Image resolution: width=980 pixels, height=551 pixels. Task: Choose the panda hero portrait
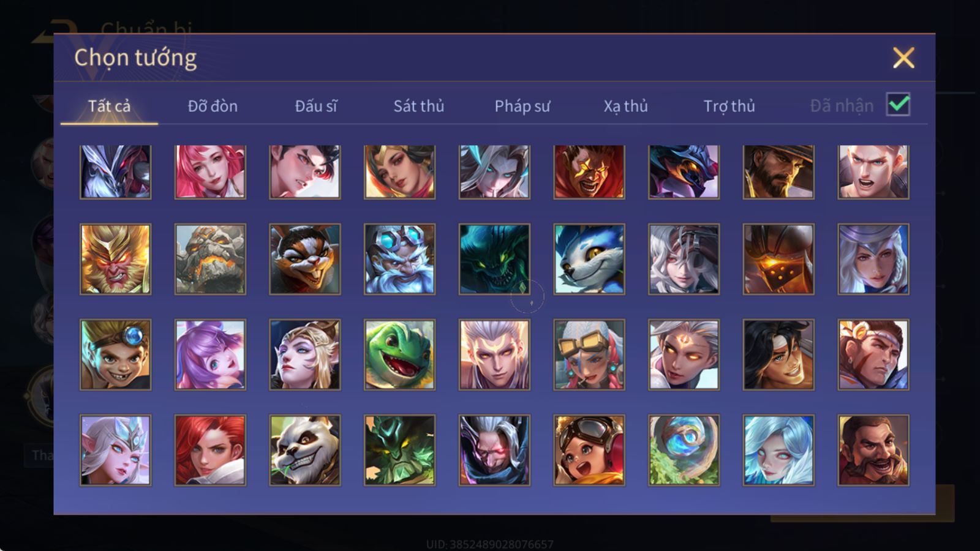point(304,450)
